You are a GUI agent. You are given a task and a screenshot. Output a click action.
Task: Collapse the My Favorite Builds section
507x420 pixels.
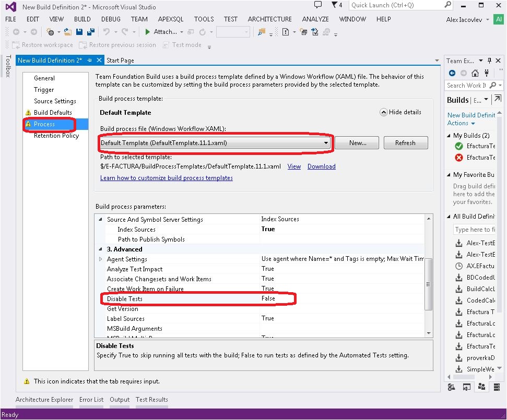449,175
